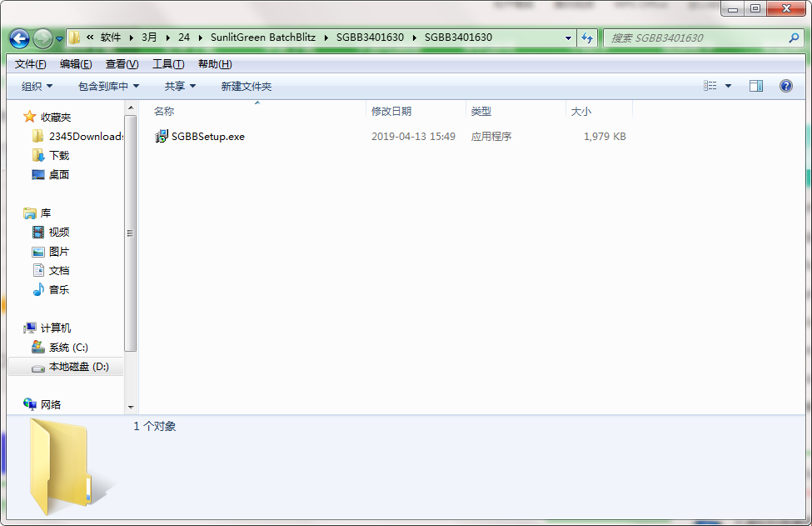The image size is (812, 526).
Task: Select the SGBBSetup.exe file
Action: tap(207, 137)
